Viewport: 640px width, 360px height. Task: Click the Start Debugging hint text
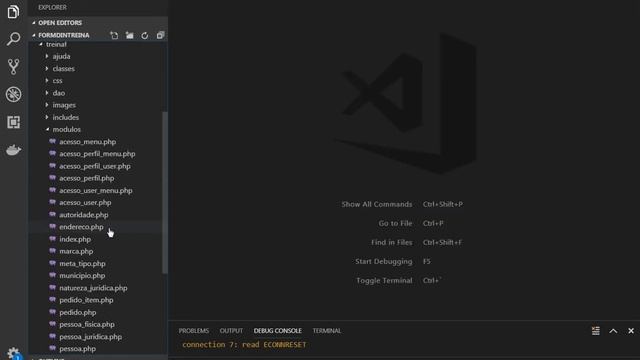(x=384, y=261)
